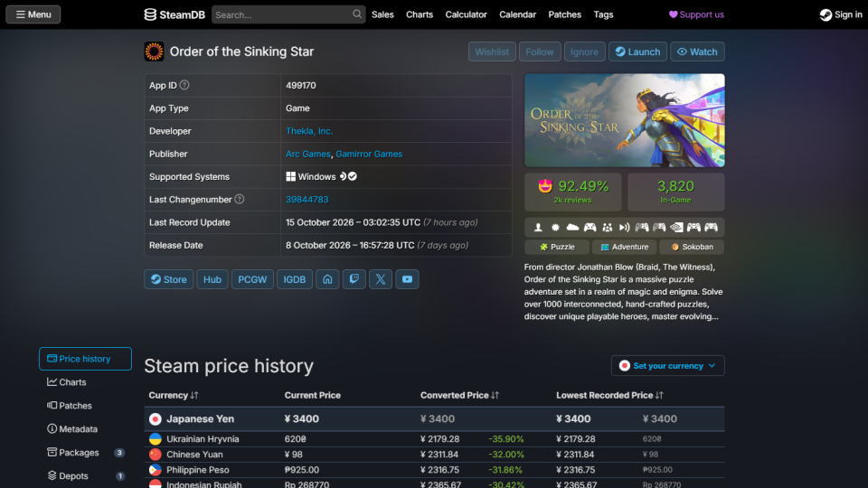Open the Charts top navigation item

(419, 14)
